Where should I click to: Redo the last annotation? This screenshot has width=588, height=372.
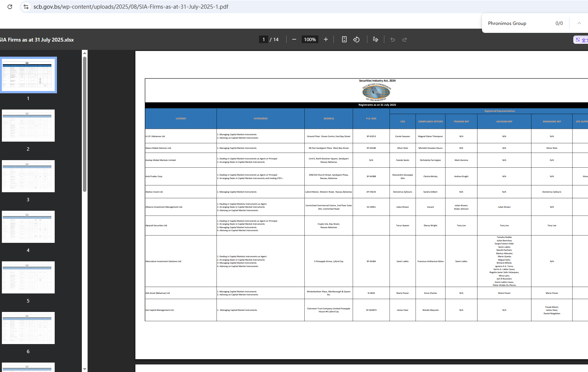tap(405, 39)
